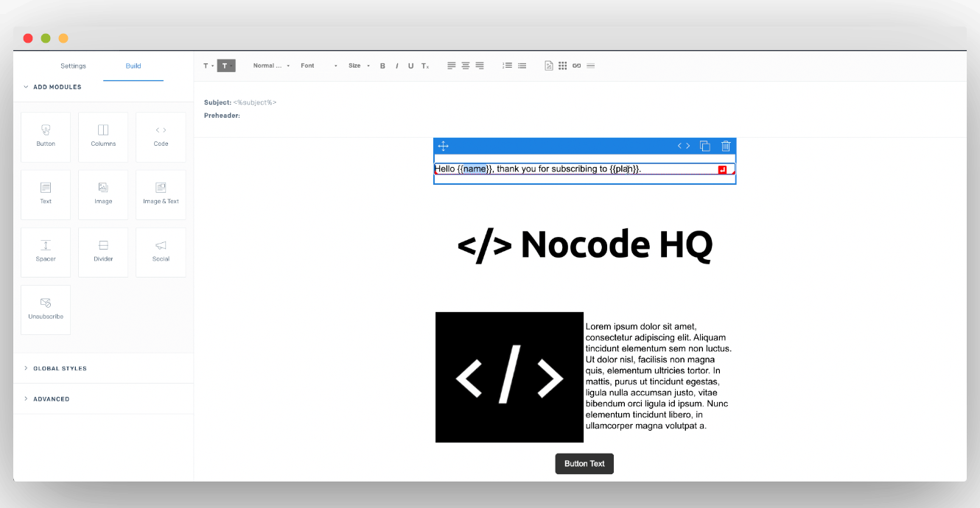Screen dimensions: 980x508
Task: Click the Lorem ipsum paragraph
Action: click(659, 375)
